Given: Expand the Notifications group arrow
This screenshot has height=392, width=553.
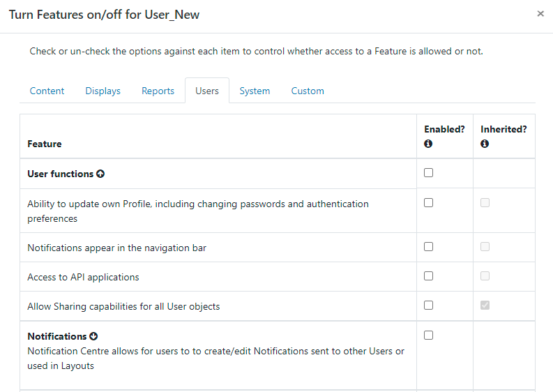Looking at the screenshot, I should pos(93,336).
